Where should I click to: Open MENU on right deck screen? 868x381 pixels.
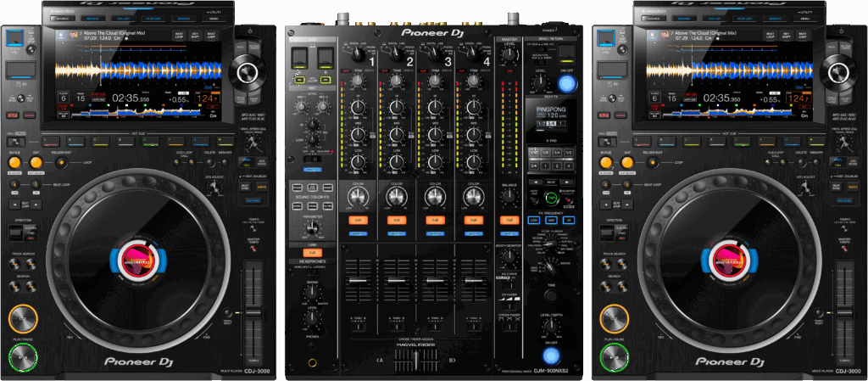point(805,19)
